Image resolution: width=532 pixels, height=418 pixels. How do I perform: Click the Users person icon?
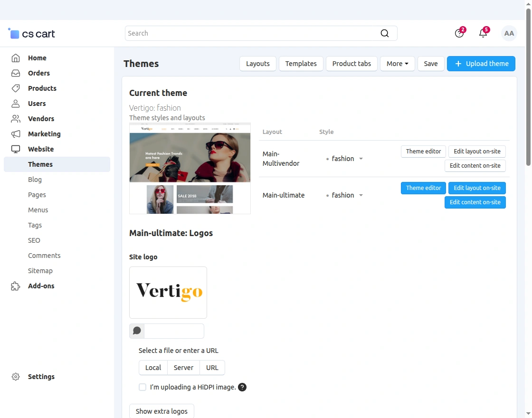pyautogui.click(x=16, y=104)
